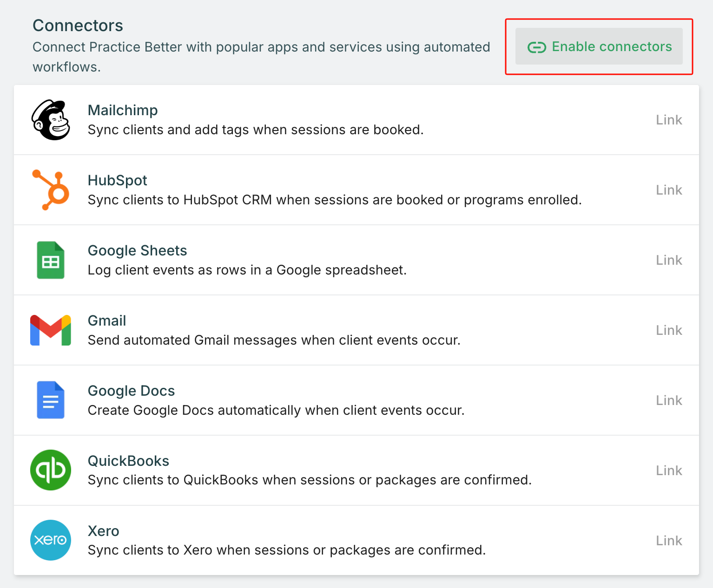
Task: Click Link in the Google Sheets row
Action: pos(668,260)
